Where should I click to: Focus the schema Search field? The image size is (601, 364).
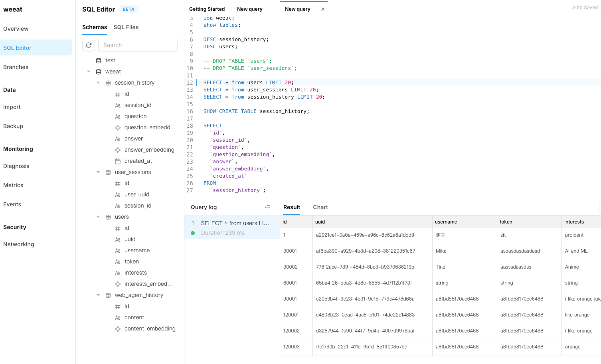[138, 45]
